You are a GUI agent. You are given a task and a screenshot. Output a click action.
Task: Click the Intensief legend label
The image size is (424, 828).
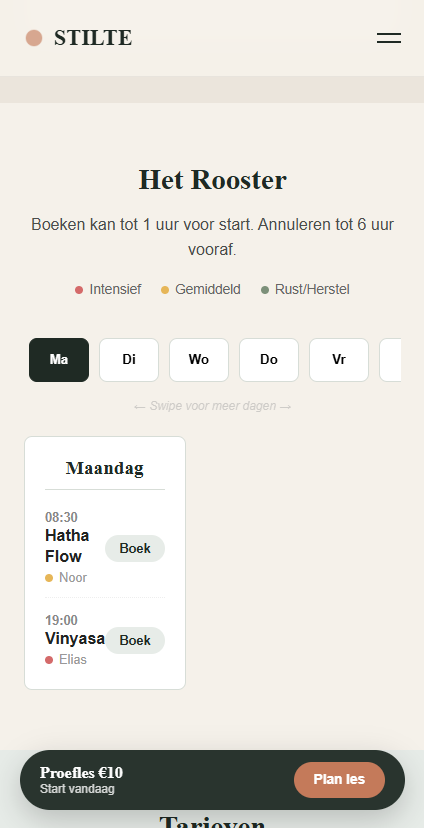click(x=115, y=289)
